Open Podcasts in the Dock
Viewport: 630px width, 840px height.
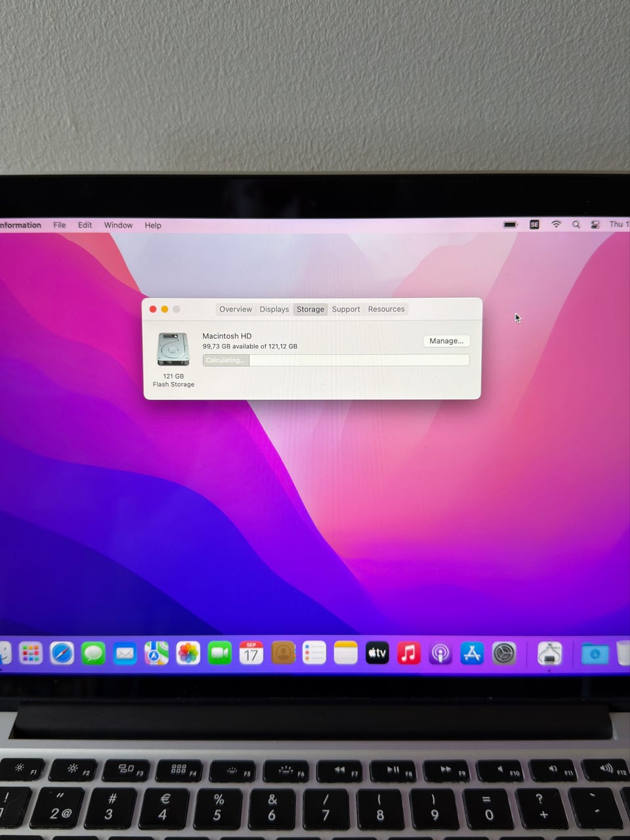(440, 654)
